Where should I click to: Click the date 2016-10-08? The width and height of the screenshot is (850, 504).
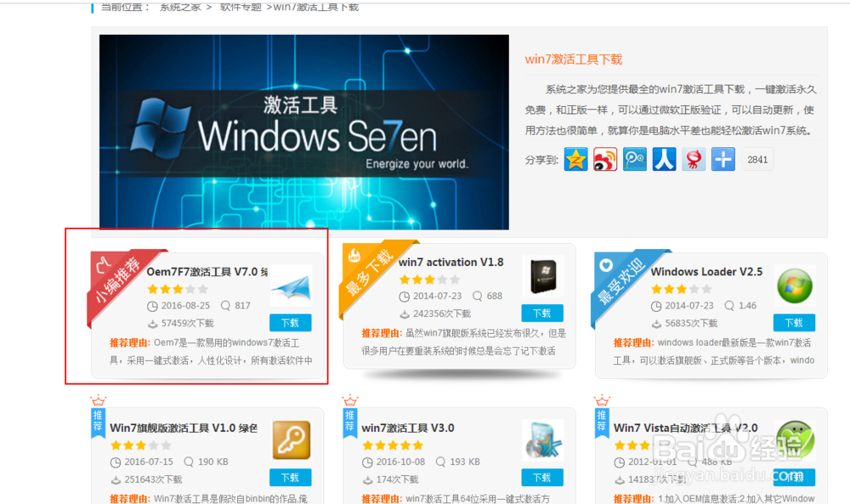400,462
